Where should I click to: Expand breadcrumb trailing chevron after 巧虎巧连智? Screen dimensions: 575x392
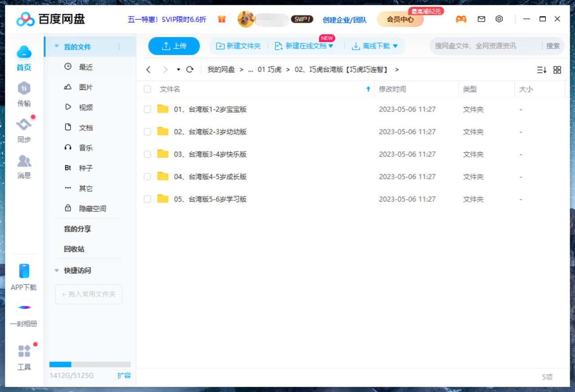point(397,70)
